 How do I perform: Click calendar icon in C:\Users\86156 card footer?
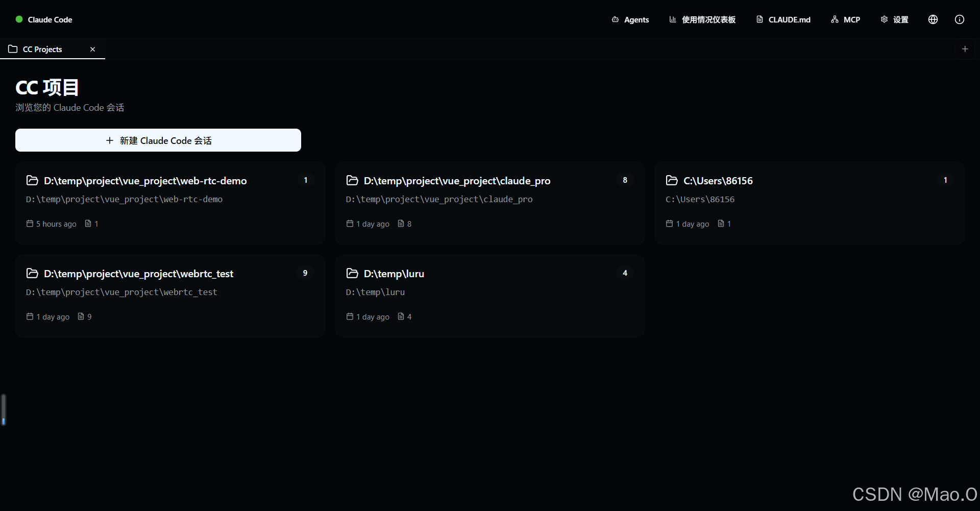point(669,224)
